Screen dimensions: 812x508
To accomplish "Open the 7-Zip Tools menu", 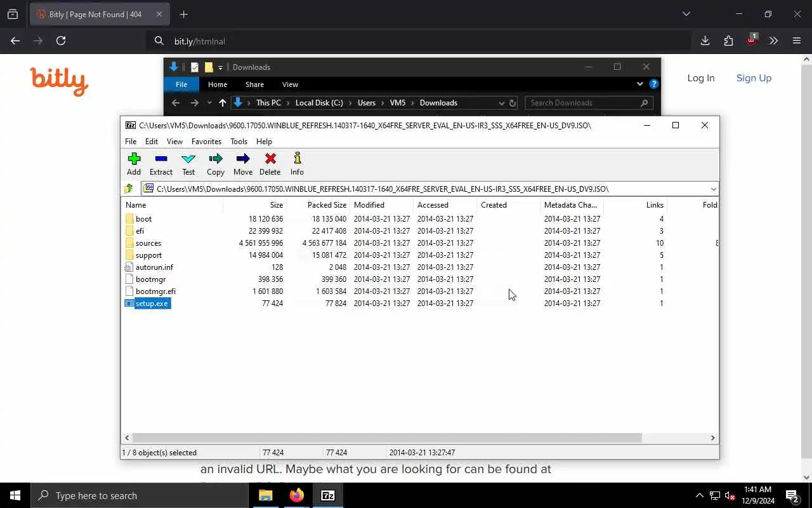I will 239,141.
